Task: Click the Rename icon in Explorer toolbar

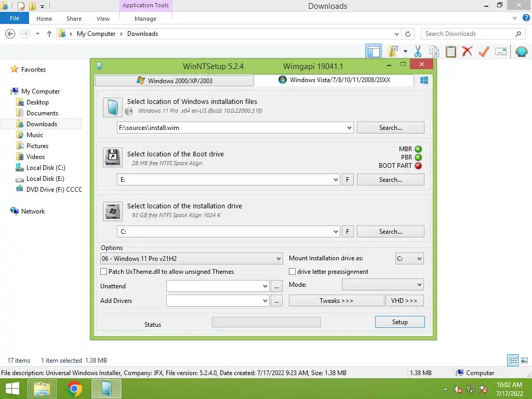Action: point(500,51)
